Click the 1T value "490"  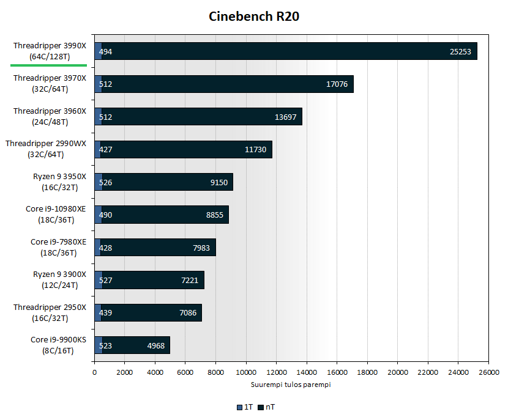coord(105,215)
